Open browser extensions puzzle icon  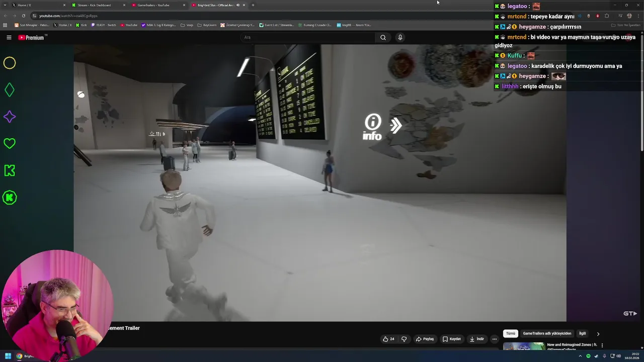[x=607, y=16]
